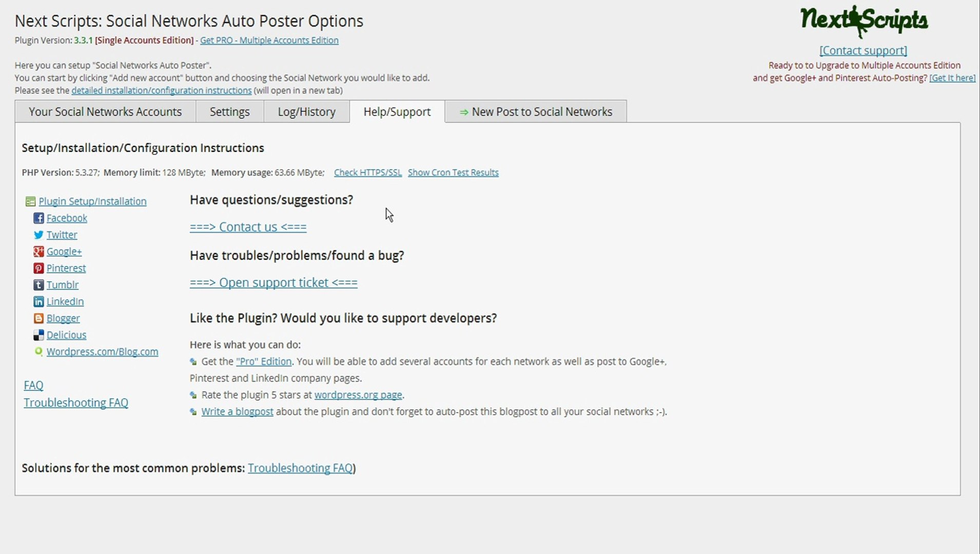Click the Twitter bird icon

[38, 235]
